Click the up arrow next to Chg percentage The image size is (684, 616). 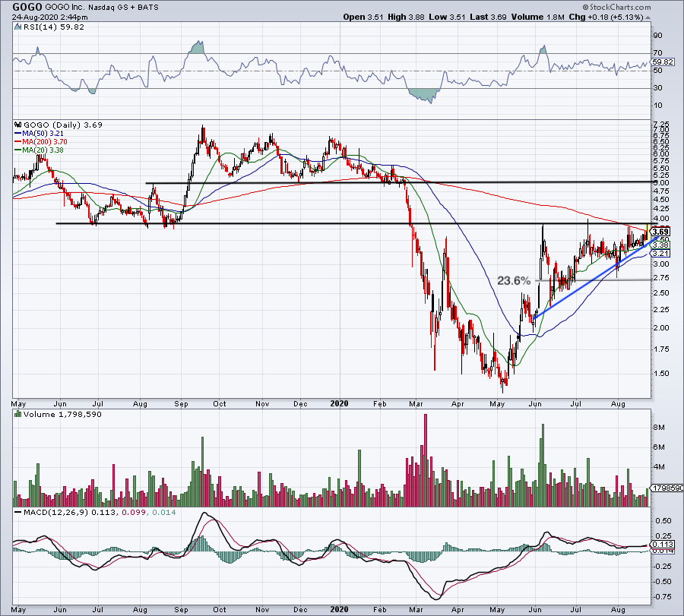648,17
